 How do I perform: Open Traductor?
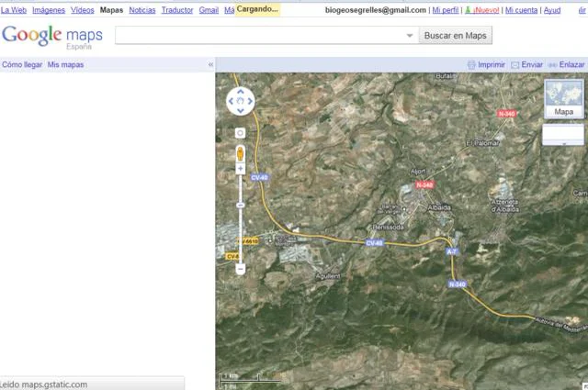[177, 10]
